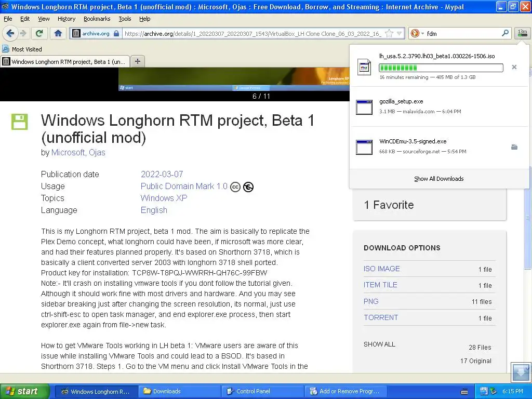Open the Edit menu

pyautogui.click(x=25, y=19)
